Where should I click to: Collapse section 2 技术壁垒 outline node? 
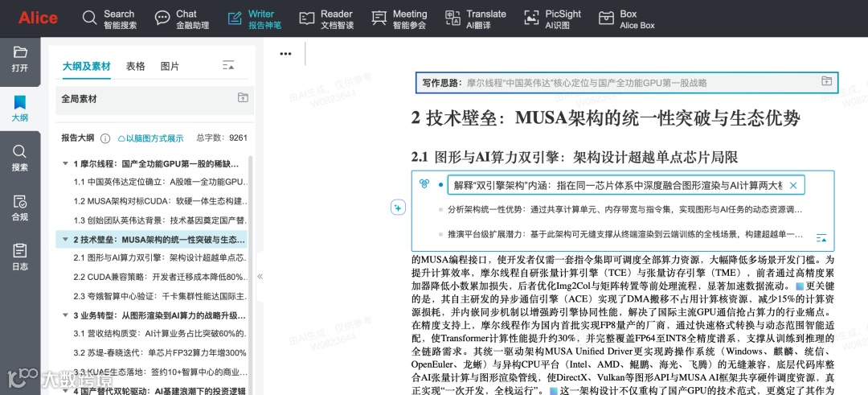(x=66, y=240)
